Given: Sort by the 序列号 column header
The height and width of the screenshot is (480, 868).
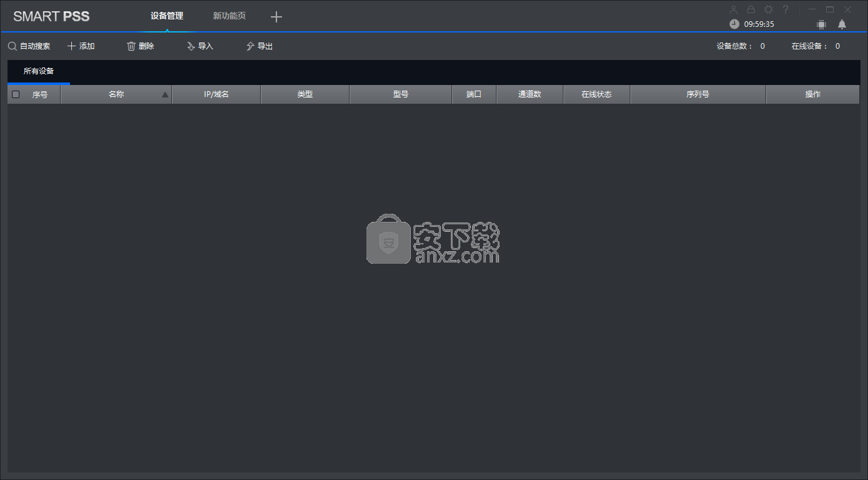Looking at the screenshot, I should pyautogui.click(x=698, y=94).
